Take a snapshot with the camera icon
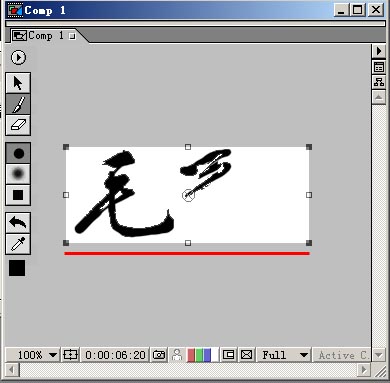The height and width of the screenshot is (383, 390). point(159,355)
